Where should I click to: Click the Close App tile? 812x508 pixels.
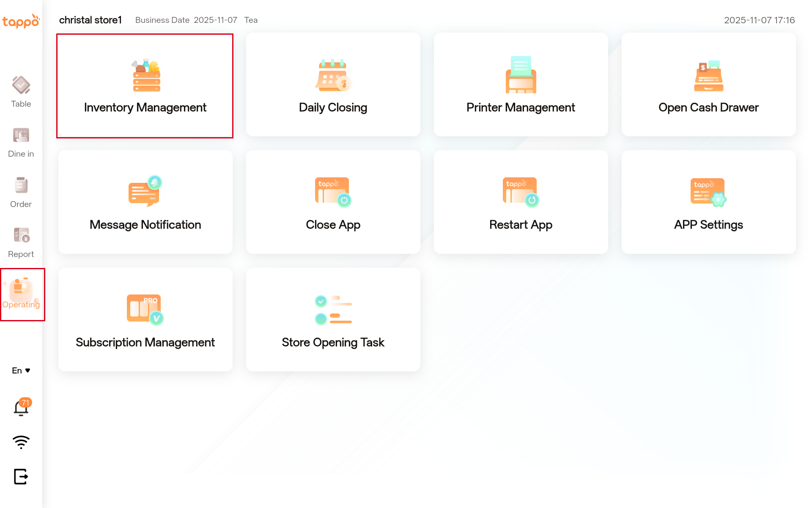click(x=333, y=202)
